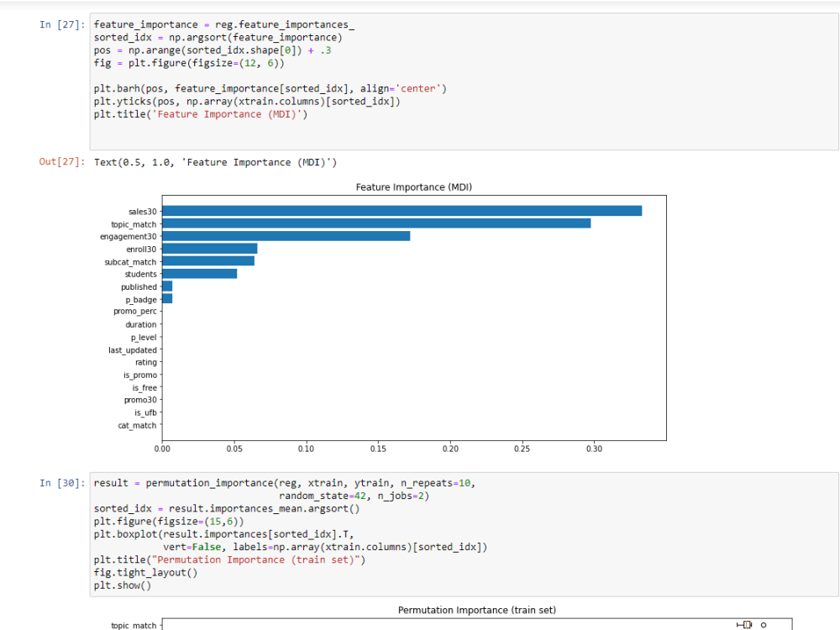Screen dimensions: 840x630
Task: Click the topic_match label in permutation plot
Action: pos(134,625)
